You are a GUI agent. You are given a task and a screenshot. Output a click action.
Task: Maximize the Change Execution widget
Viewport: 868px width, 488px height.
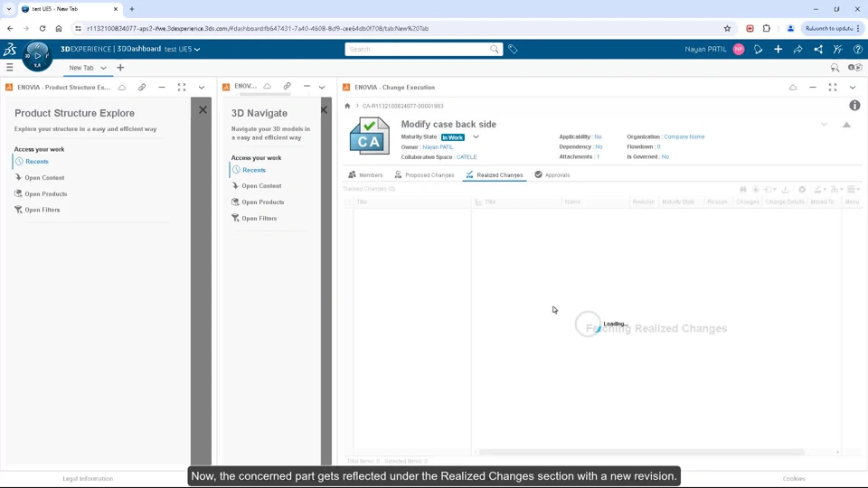tap(833, 88)
